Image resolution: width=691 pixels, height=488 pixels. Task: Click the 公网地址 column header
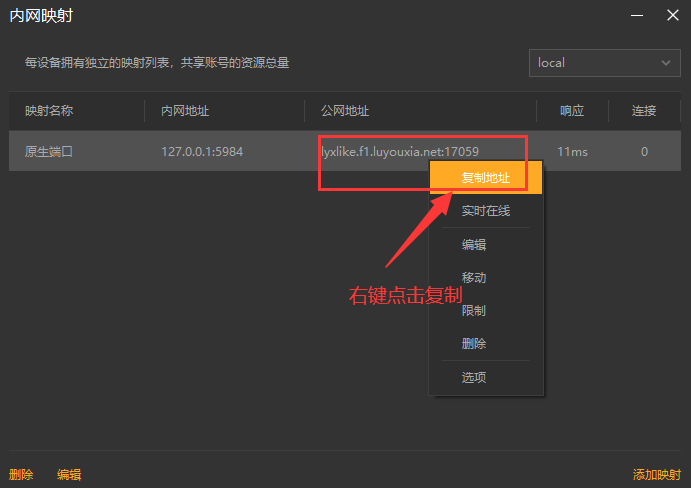pyautogui.click(x=345, y=111)
